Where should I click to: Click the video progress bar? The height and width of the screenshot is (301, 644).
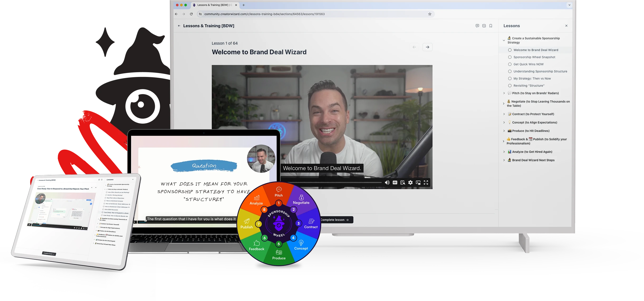point(335,182)
